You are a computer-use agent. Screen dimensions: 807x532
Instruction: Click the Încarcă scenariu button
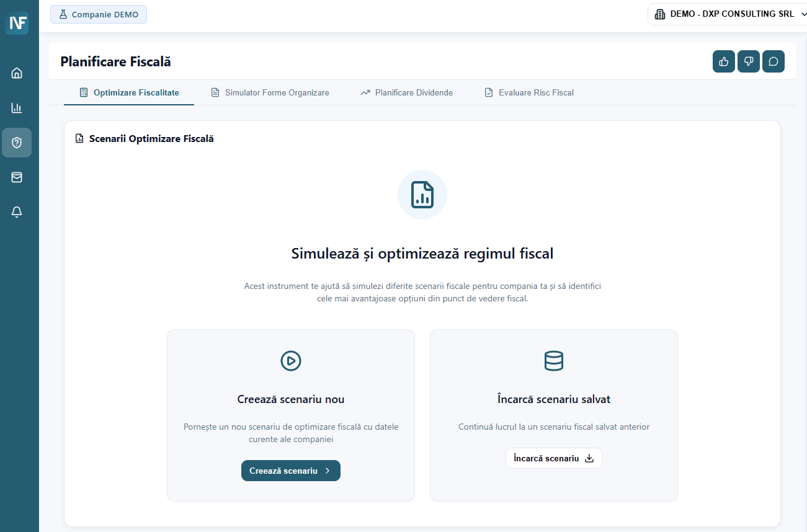(x=554, y=458)
